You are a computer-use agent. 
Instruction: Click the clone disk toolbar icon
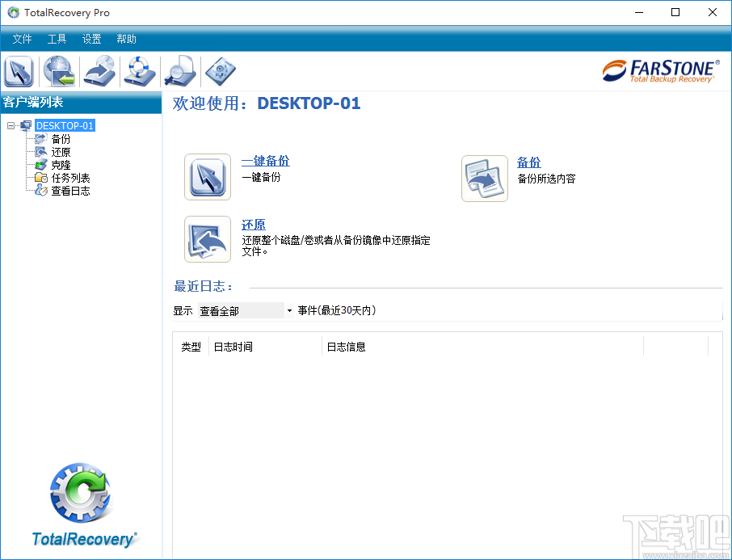tap(219, 71)
